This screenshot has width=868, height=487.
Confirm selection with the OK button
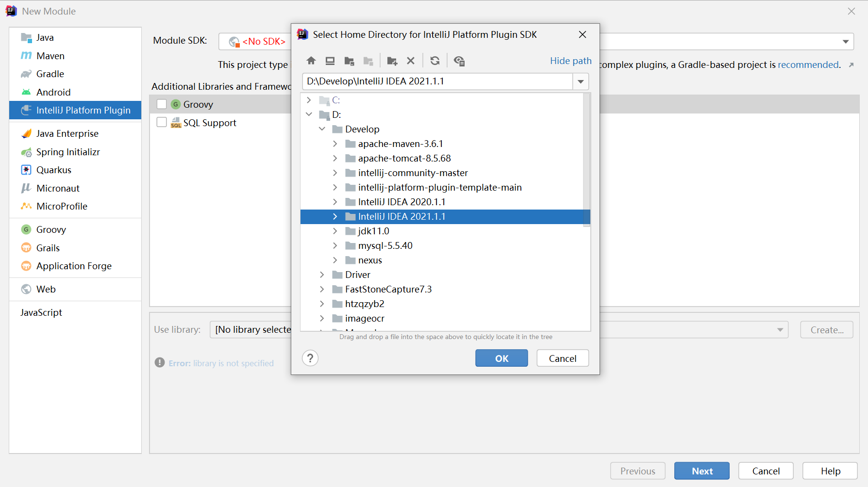pos(501,358)
